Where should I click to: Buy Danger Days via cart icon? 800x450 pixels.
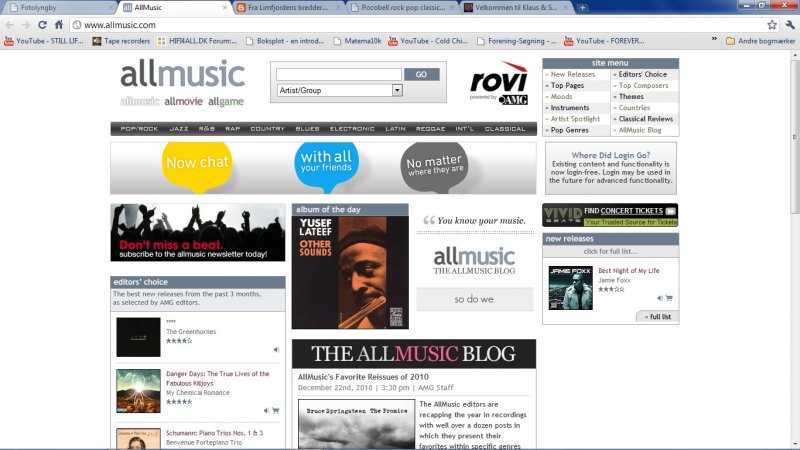(x=276, y=410)
